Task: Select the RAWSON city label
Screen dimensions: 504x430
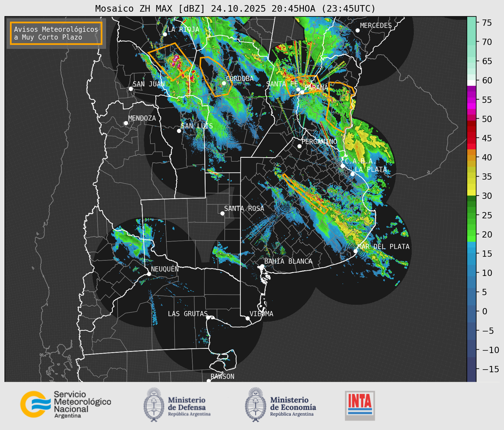Action: click(x=222, y=376)
